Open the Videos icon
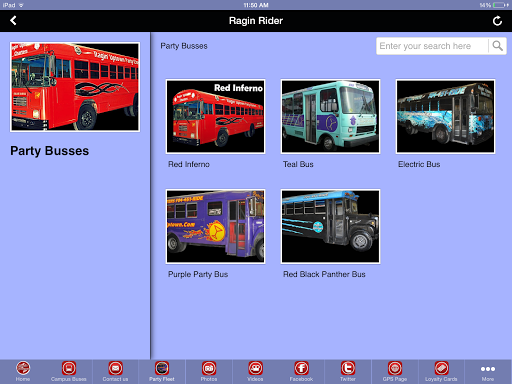 point(255,368)
